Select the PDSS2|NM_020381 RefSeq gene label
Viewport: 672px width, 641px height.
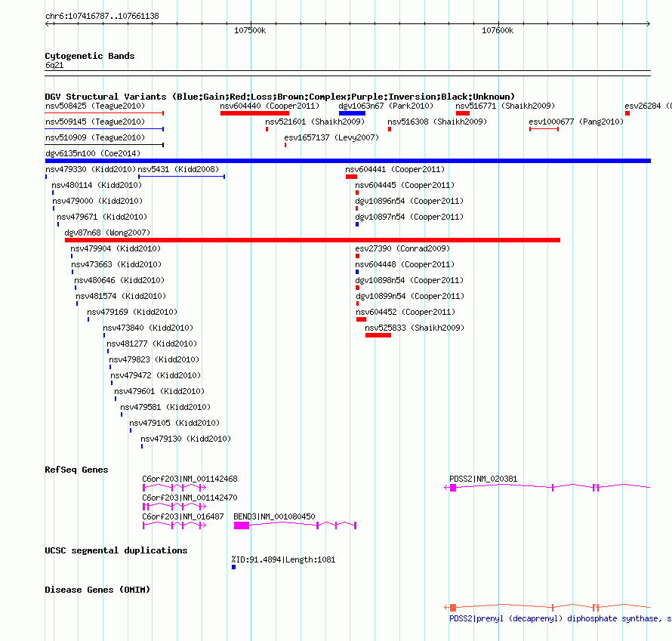[x=483, y=479]
